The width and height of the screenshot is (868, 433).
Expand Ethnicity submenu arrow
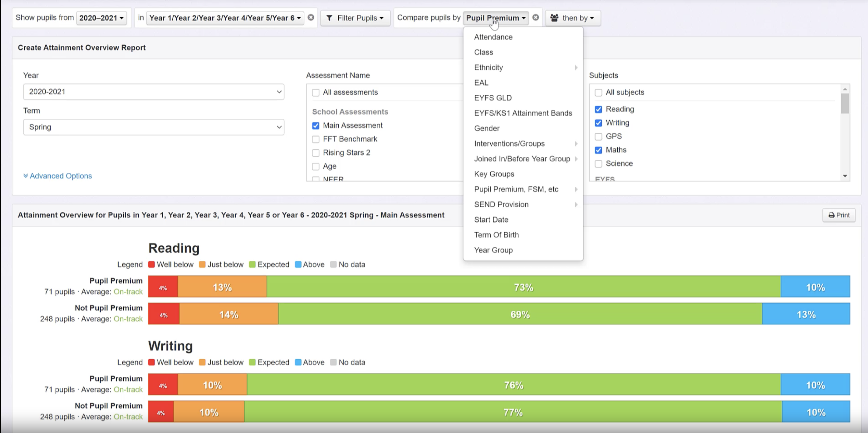[x=576, y=68]
